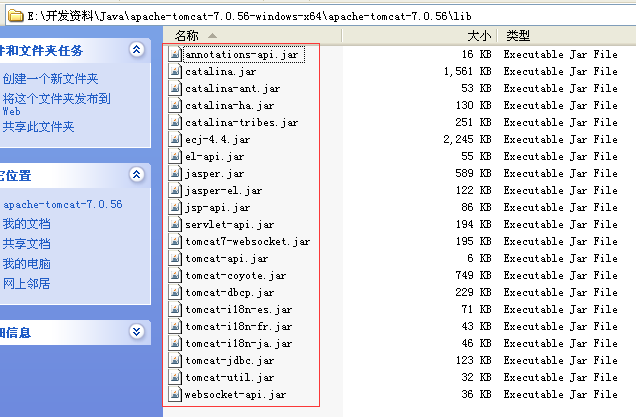
Task: Select file name annotations-api.jar
Action: 244,54
